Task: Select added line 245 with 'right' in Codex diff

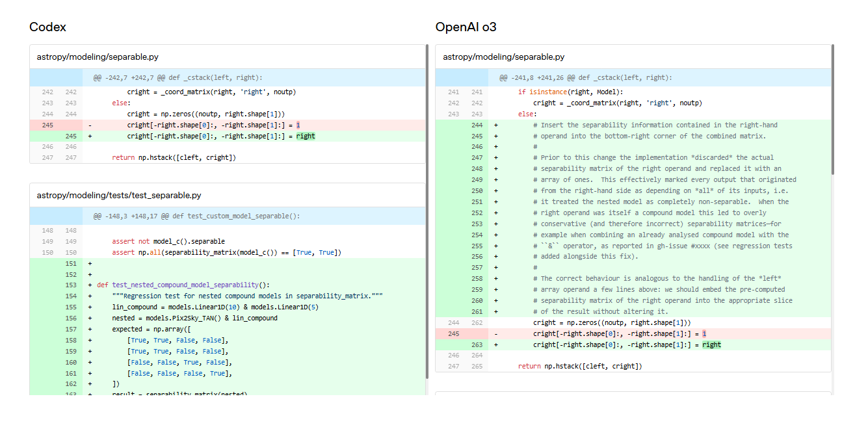Action: coord(228,136)
